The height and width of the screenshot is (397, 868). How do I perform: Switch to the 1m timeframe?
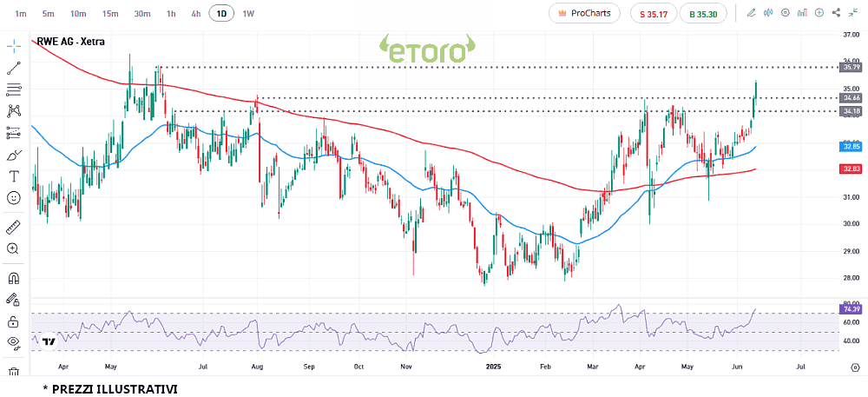21,14
